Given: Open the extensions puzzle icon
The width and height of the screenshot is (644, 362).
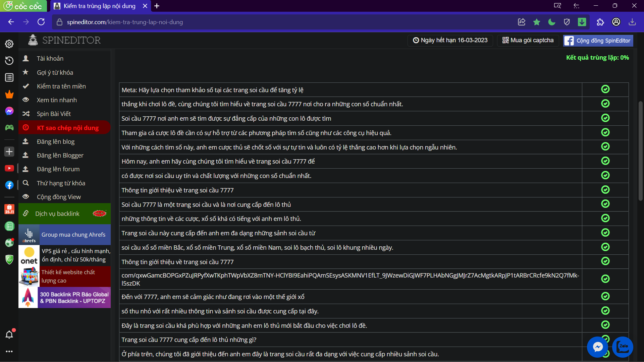Looking at the screenshot, I should (x=600, y=22).
